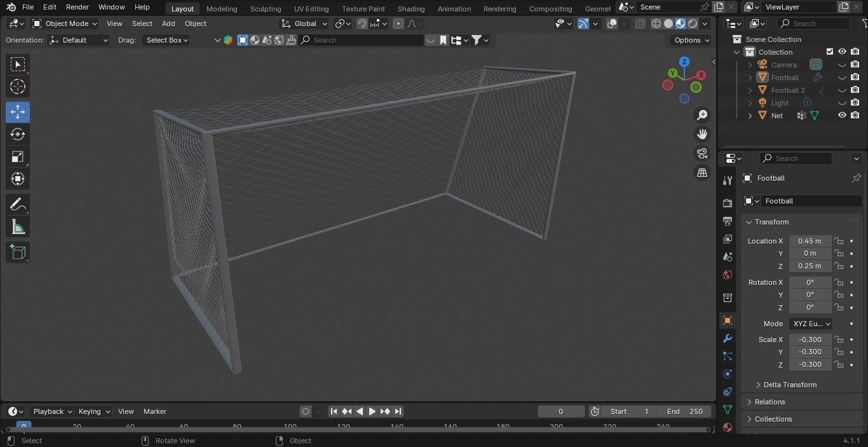Expand the Camera item in outliner
The image size is (868, 447).
tap(750, 65)
